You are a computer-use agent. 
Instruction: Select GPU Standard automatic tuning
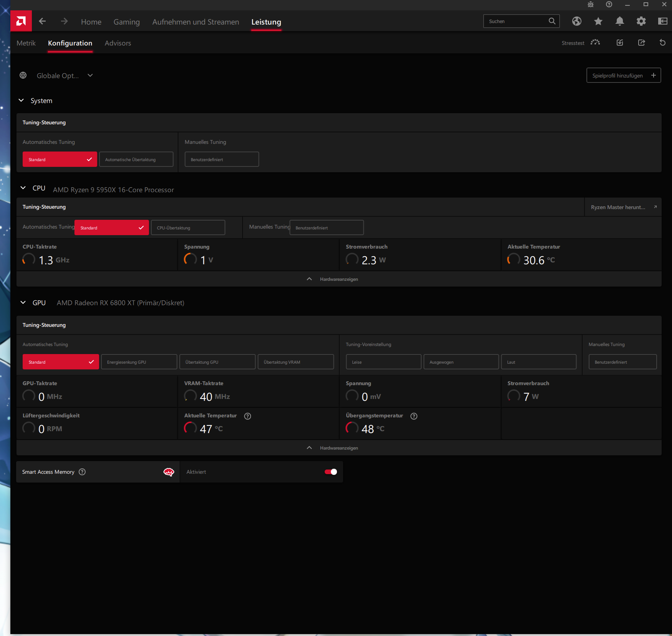pos(61,362)
